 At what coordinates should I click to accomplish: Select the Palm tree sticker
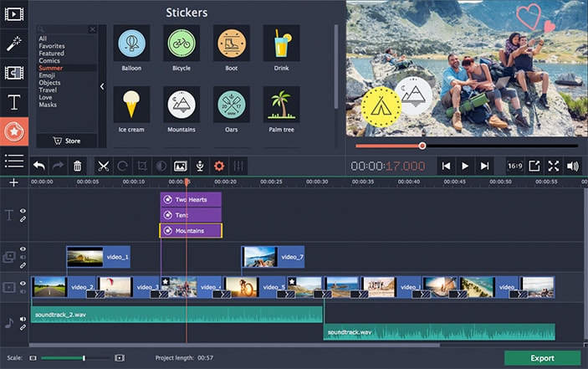pyautogui.click(x=281, y=105)
